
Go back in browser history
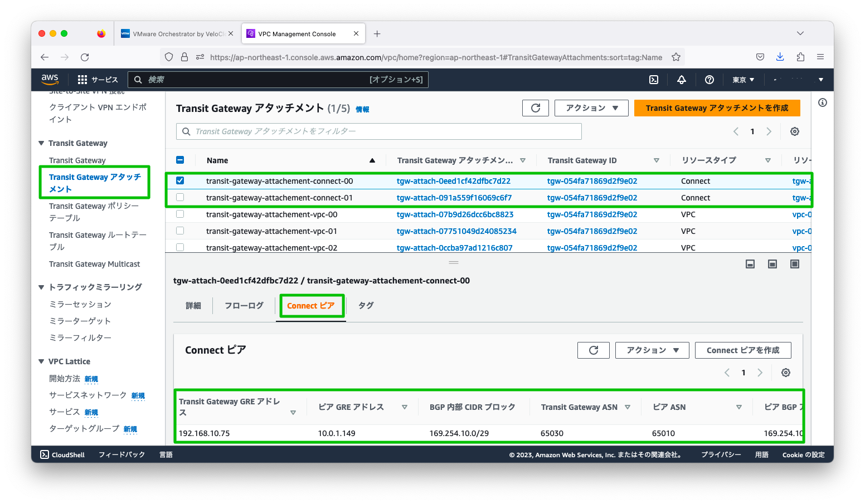[45, 57]
